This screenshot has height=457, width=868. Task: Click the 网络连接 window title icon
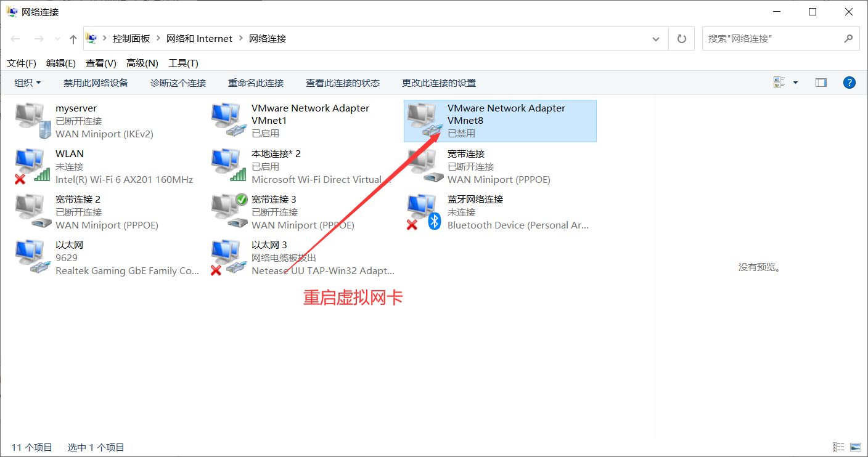coord(12,12)
